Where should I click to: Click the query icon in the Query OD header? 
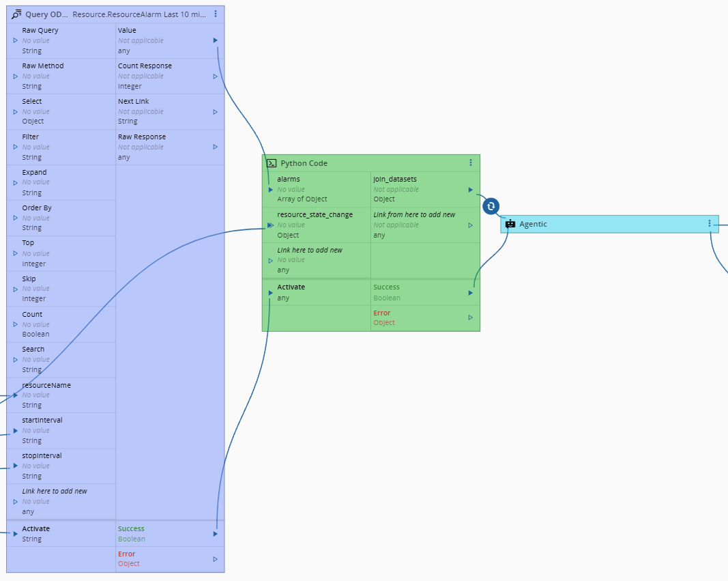point(16,13)
